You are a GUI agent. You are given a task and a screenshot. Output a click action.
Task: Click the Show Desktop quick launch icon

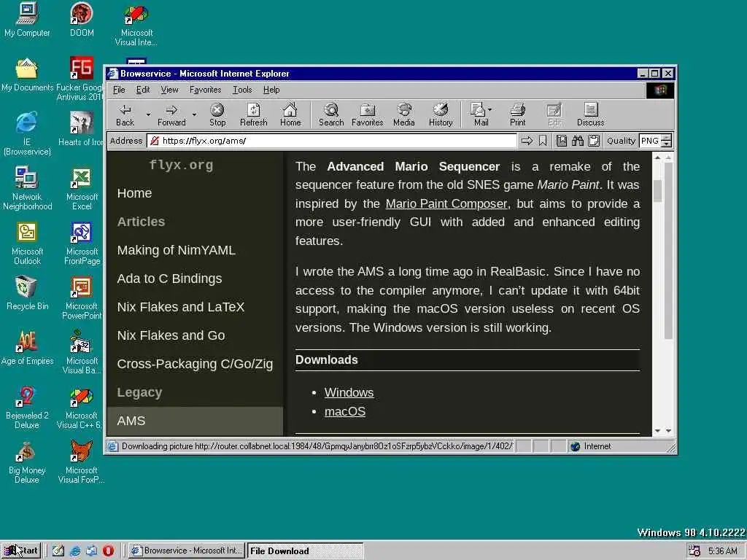[58, 551]
